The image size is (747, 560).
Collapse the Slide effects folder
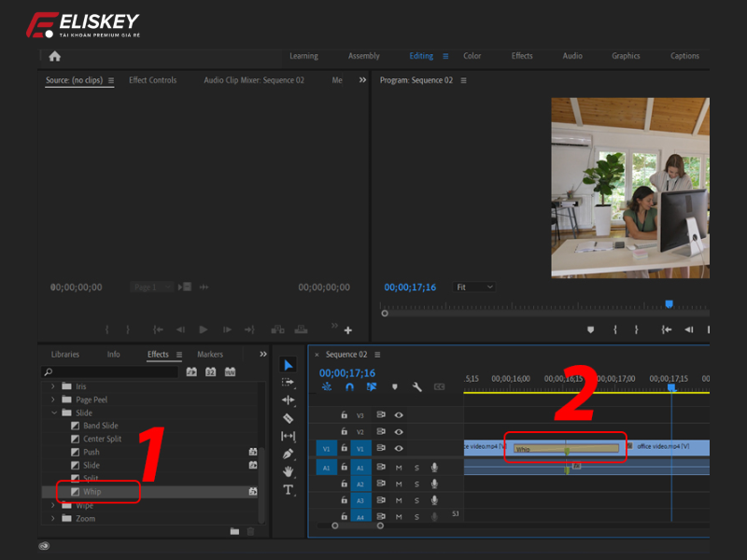tap(54, 412)
